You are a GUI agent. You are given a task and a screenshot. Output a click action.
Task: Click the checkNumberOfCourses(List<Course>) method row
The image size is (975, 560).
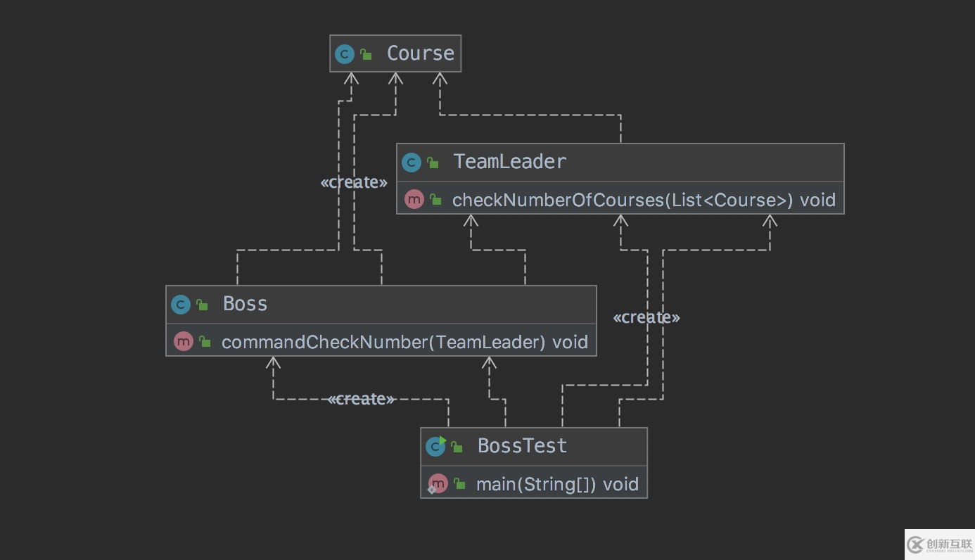(643, 200)
